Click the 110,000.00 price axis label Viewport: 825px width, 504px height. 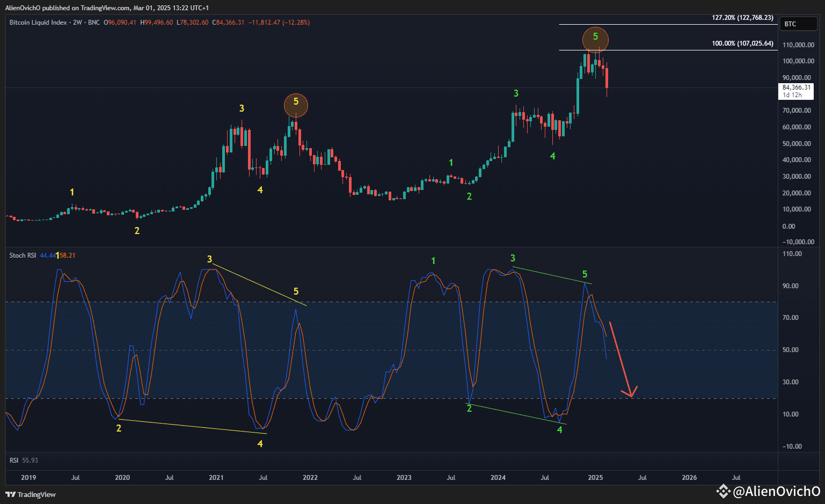click(x=798, y=45)
